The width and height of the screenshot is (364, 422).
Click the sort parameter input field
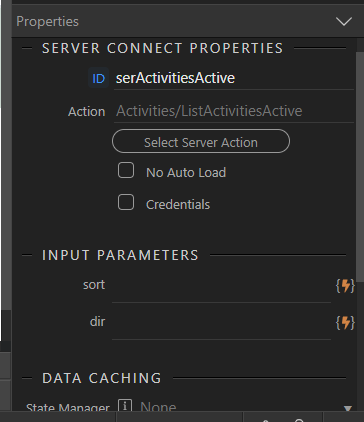point(221,286)
